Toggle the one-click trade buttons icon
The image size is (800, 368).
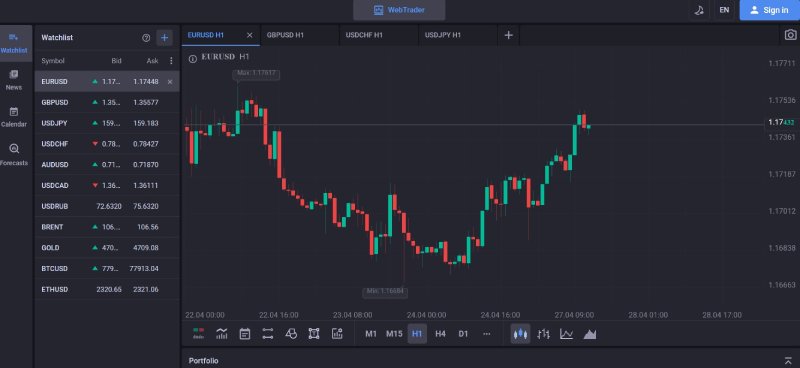[x=198, y=334]
